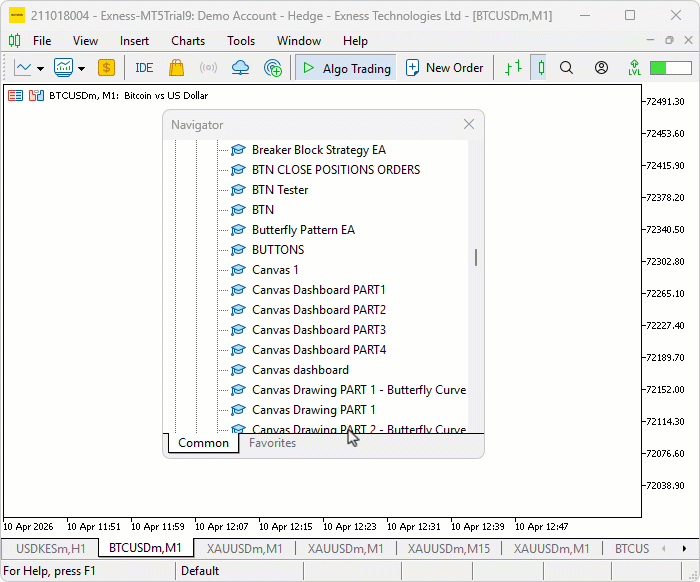Viewport: 700px width, 582px height.
Task: Open the Window menu
Action: pyautogui.click(x=299, y=41)
